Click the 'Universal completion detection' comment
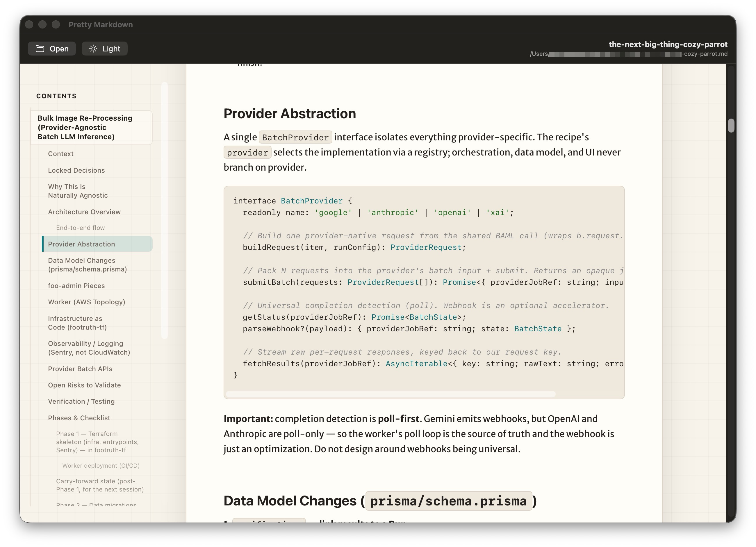The image size is (756, 547). tap(426, 305)
